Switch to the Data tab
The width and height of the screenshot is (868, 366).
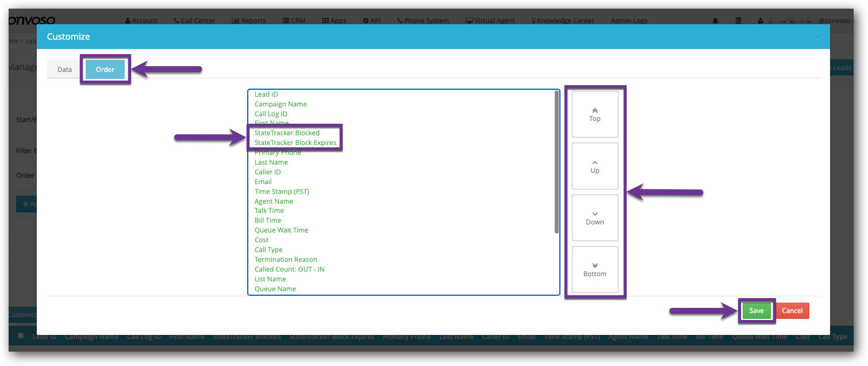click(x=64, y=70)
